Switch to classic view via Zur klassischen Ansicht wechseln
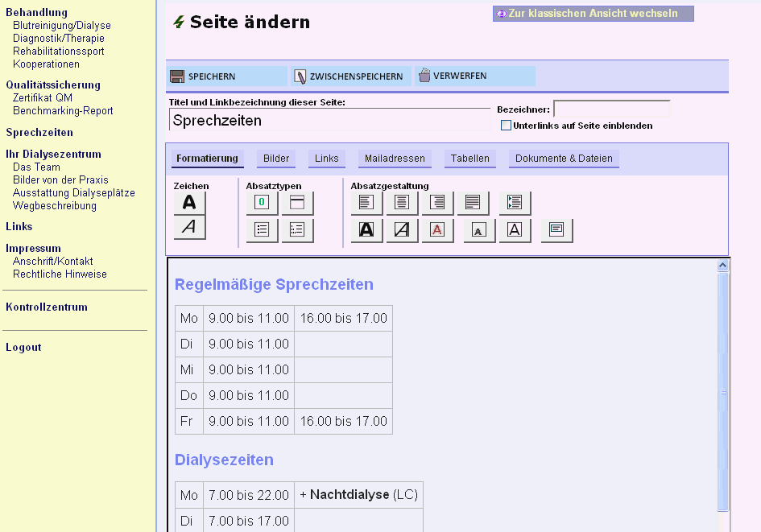 pos(593,14)
